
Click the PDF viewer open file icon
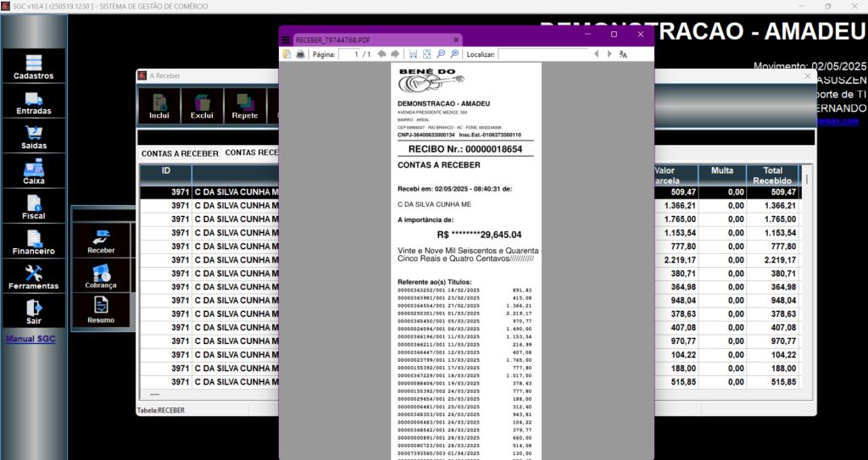(x=287, y=54)
